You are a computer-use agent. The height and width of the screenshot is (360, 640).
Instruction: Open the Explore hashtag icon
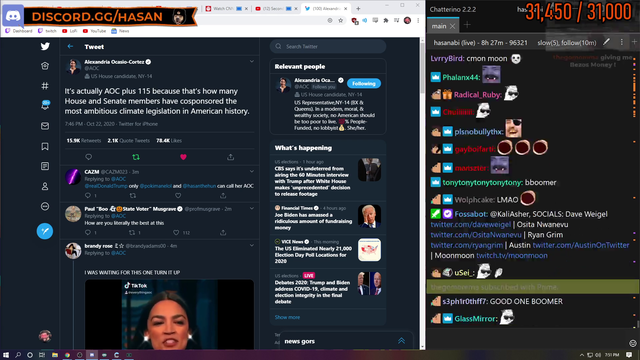pyautogui.click(x=45, y=86)
